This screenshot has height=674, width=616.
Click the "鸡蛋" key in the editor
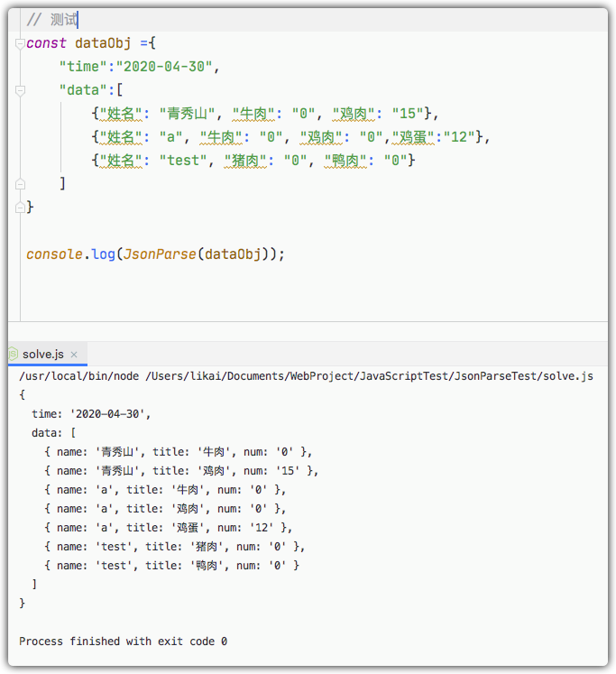[x=413, y=137]
